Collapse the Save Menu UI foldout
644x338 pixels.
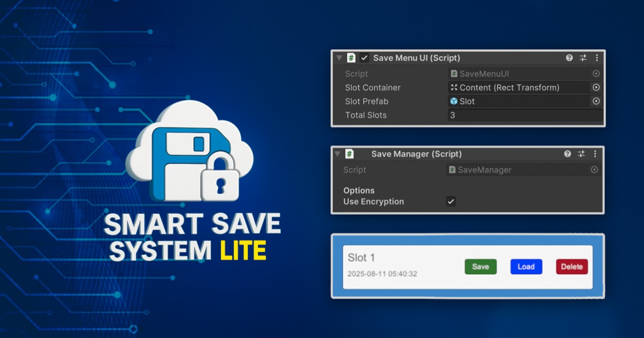(339, 57)
